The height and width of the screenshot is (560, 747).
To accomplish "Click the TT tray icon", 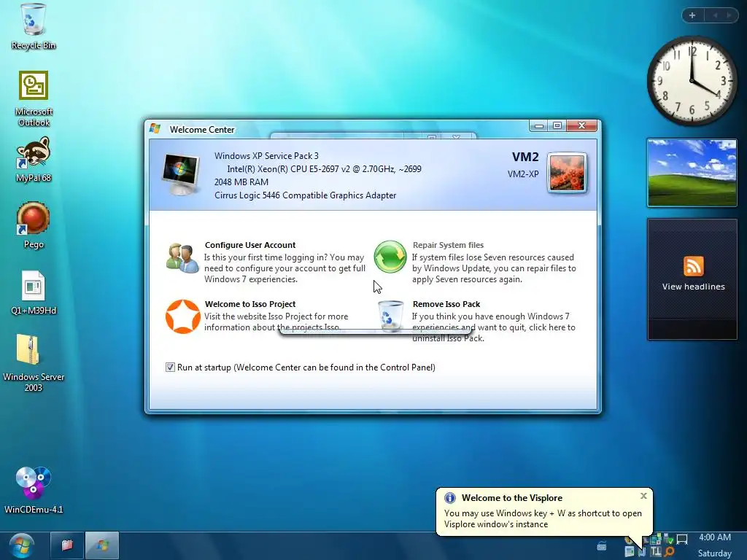I will 656,551.
